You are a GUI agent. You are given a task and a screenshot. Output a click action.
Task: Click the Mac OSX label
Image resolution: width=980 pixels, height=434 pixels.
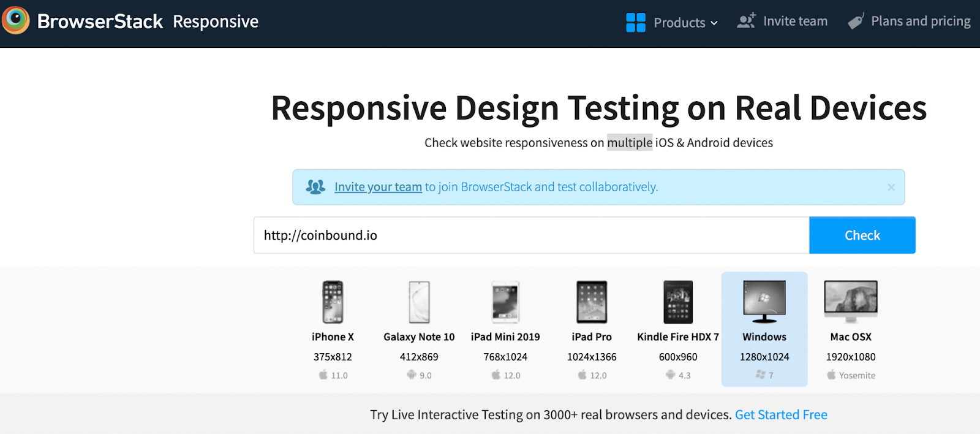851,337
